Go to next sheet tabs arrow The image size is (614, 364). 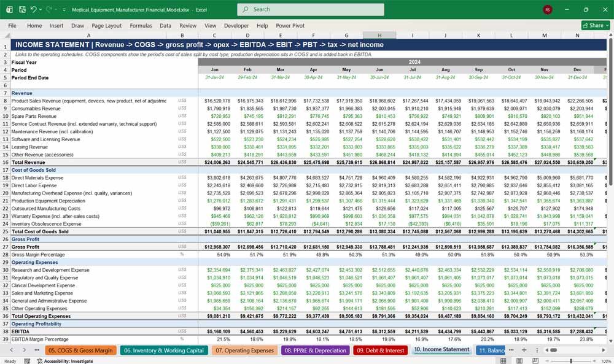click(x=25, y=350)
